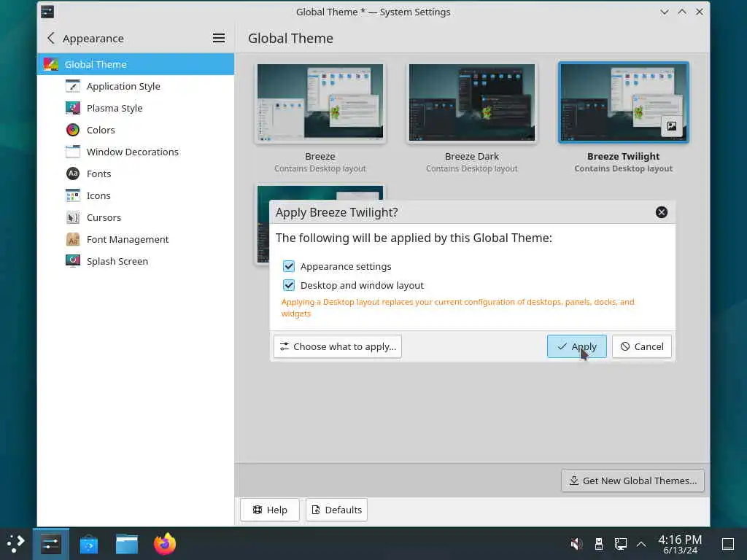Image resolution: width=747 pixels, height=560 pixels.
Task: Click preview icon on Breeze Twilight thumbnail
Action: (x=672, y=126)
